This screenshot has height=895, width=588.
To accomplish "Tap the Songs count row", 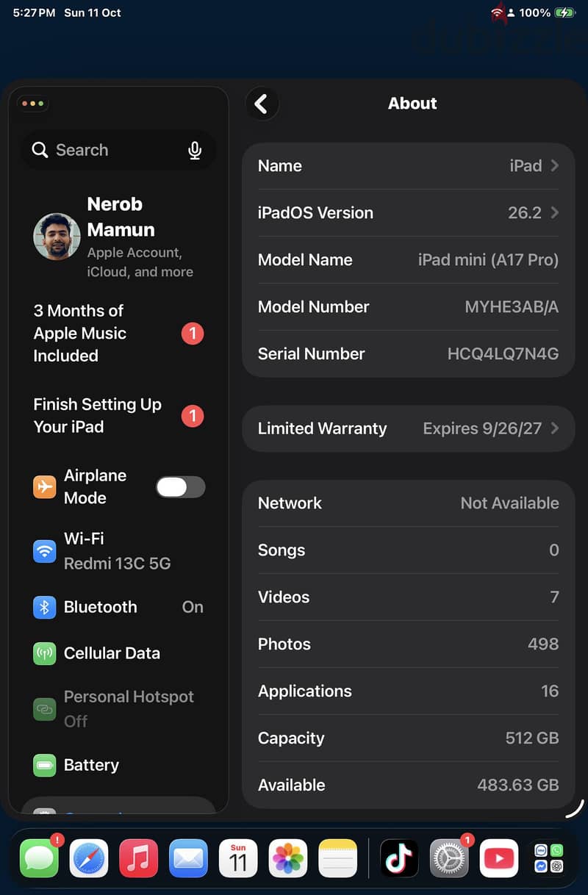I will click(x=408, y=550).
